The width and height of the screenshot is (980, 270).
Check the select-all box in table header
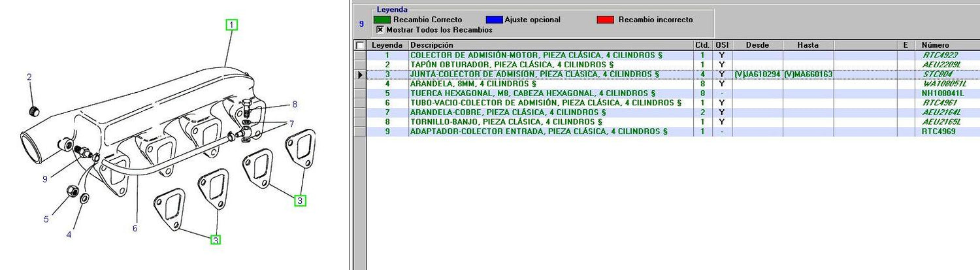359,45
